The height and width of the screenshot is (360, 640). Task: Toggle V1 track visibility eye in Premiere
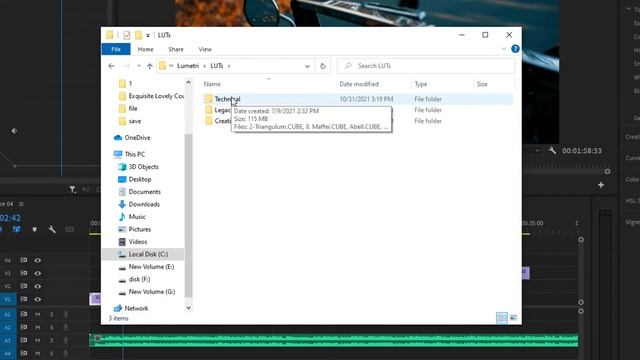click(38, 300)
